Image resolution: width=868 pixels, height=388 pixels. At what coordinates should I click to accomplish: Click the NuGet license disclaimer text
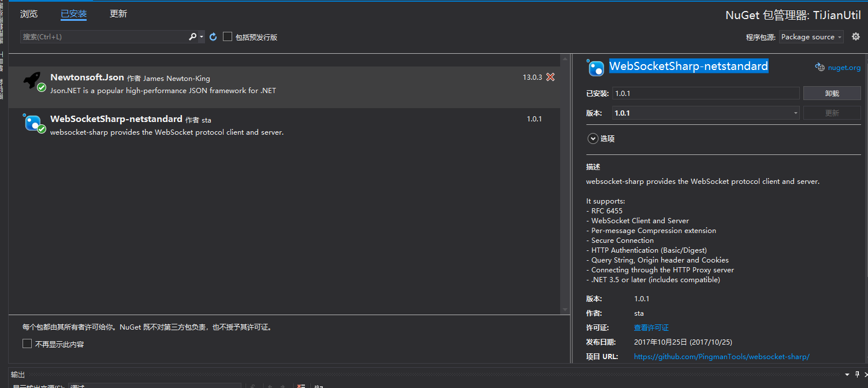(x=147, y=327)
